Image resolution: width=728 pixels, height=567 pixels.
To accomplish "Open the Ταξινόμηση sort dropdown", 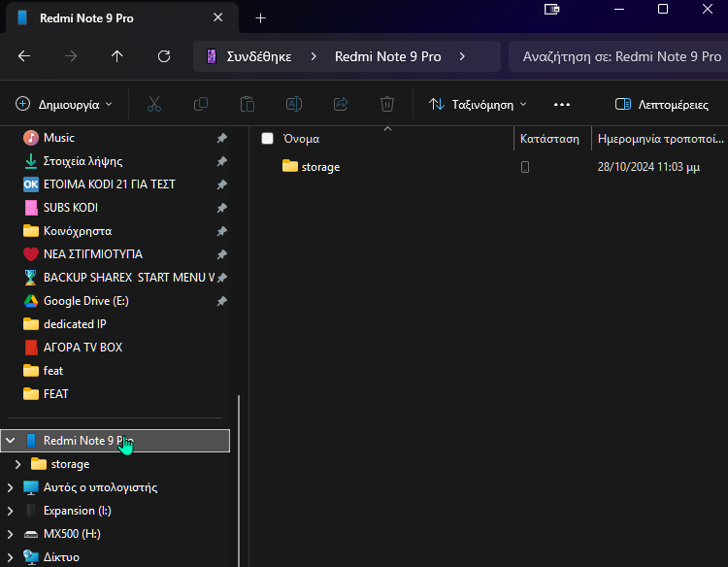I will click(x=479, y=105).
